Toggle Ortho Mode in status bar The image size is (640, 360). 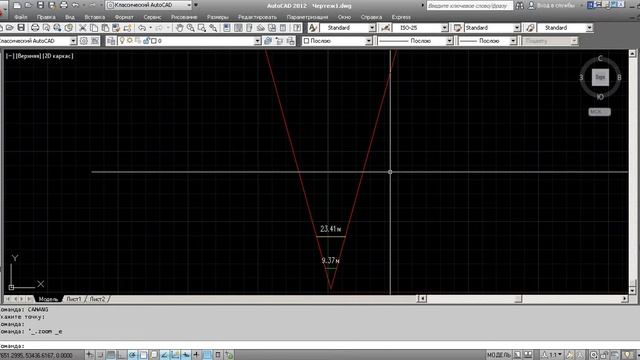[x=122, y=355]
